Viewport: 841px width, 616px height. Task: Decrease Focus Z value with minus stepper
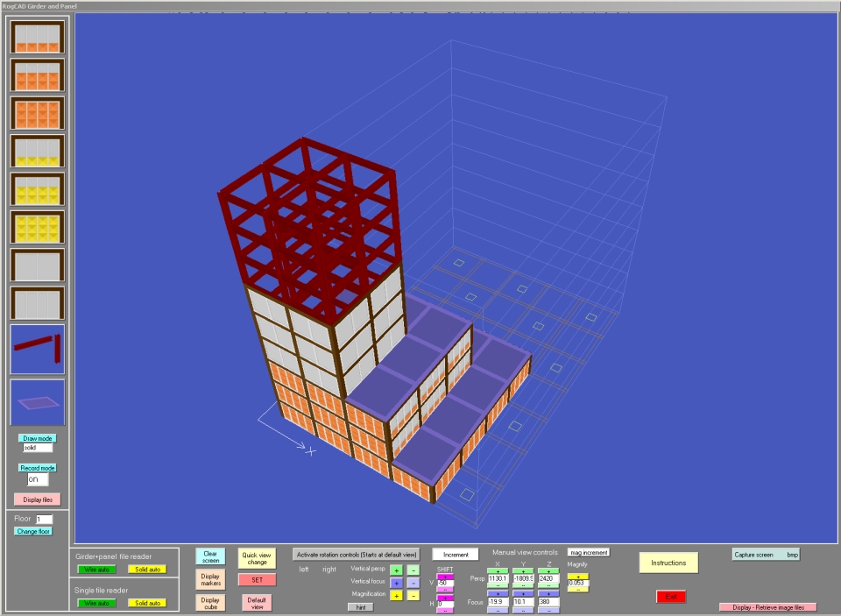pyautogui.click(x=548, y=610)
